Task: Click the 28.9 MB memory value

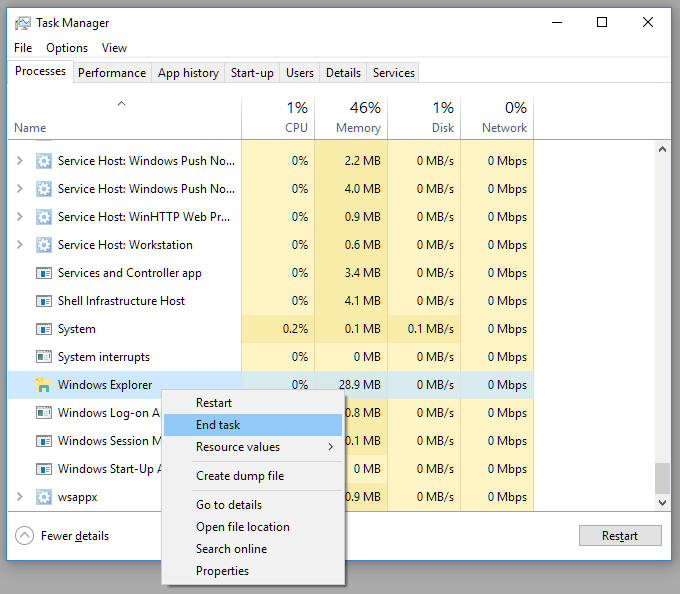Action: 360,385
